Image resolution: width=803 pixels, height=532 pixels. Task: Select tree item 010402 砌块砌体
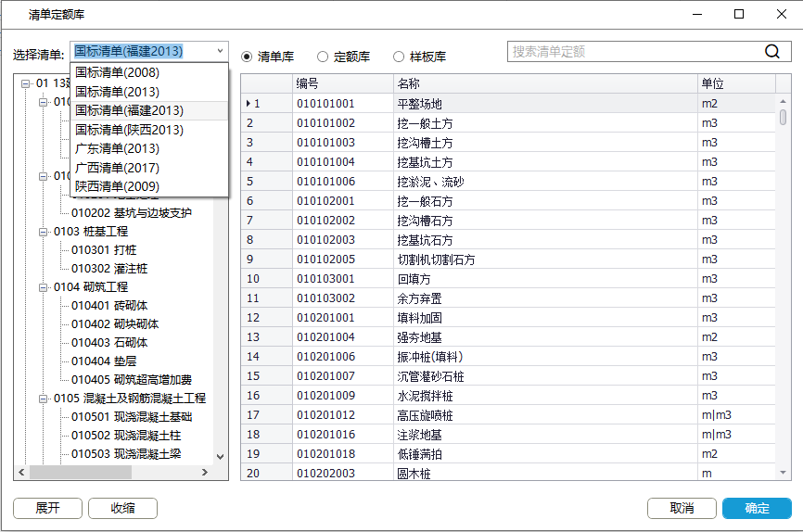point(115,324)
